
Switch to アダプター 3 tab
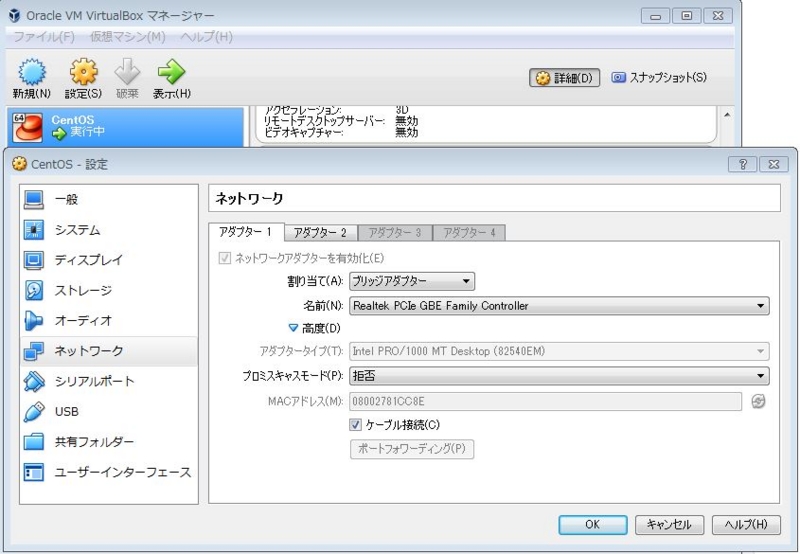395,233
